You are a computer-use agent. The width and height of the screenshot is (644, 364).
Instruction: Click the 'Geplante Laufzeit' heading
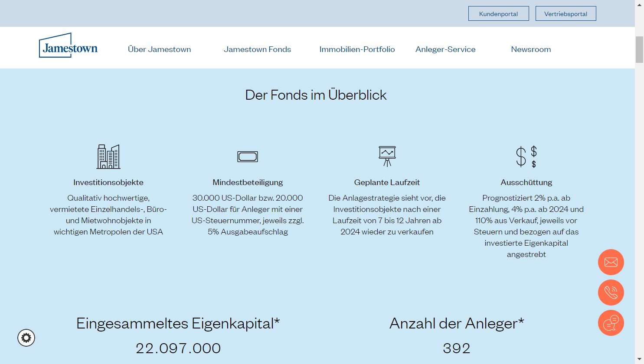tap(387, 182)
